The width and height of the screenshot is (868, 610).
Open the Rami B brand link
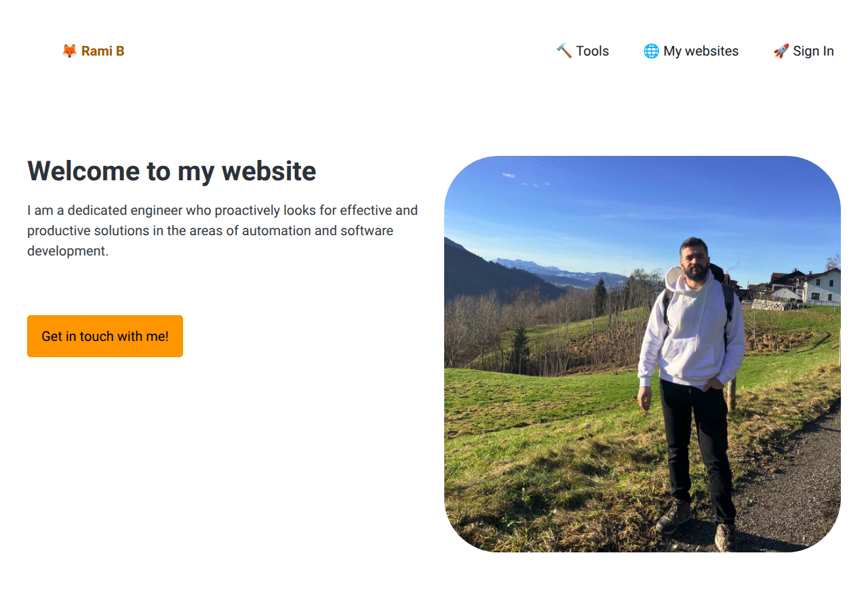point(93,51)
